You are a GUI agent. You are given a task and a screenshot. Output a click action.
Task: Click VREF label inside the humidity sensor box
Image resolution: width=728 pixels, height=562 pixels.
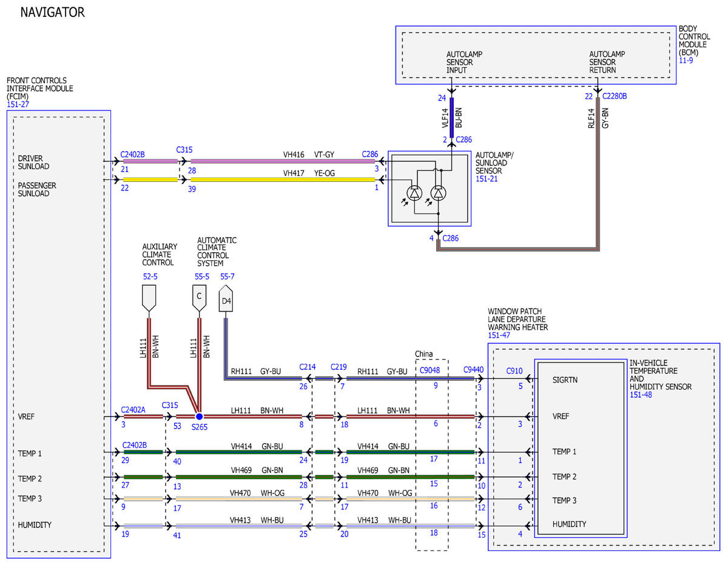(562, 416)
